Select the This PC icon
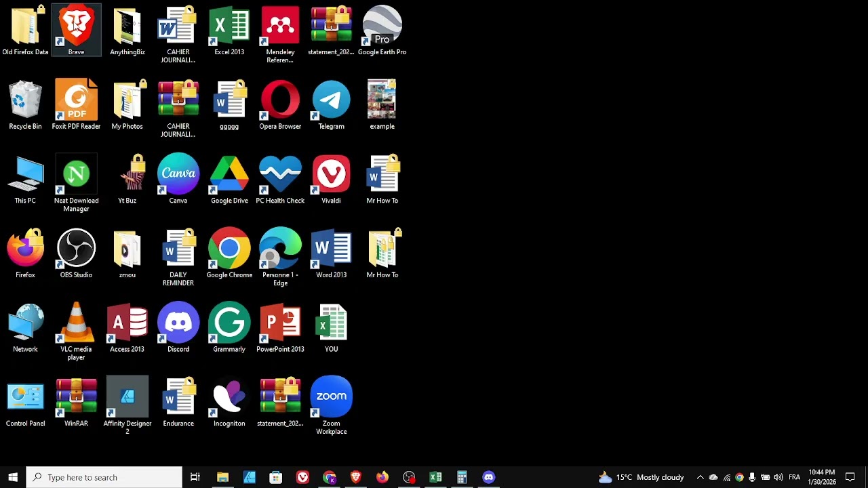The width and height of the screenshot is (868, 488). tap(25, 180)
